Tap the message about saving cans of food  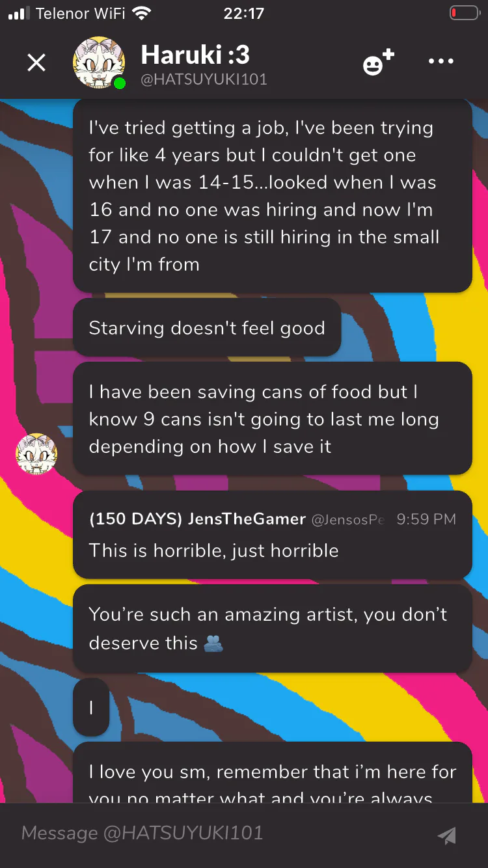pos(272,419)
